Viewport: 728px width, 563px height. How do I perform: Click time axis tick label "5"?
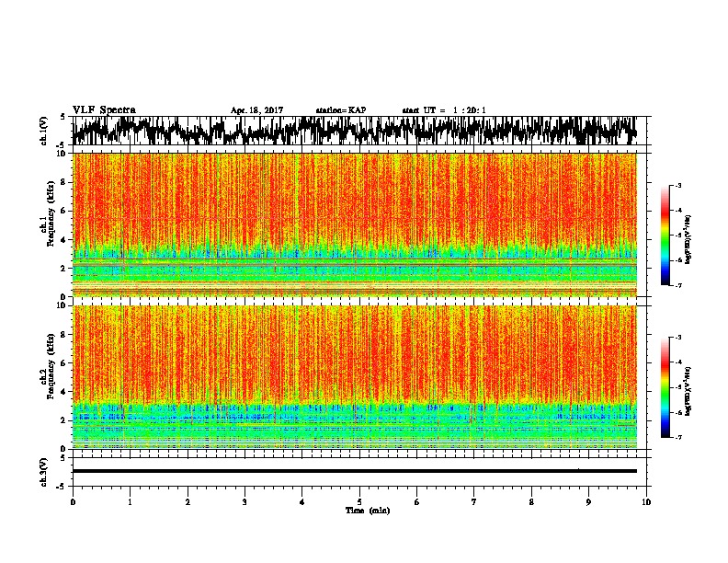(359, 502)
